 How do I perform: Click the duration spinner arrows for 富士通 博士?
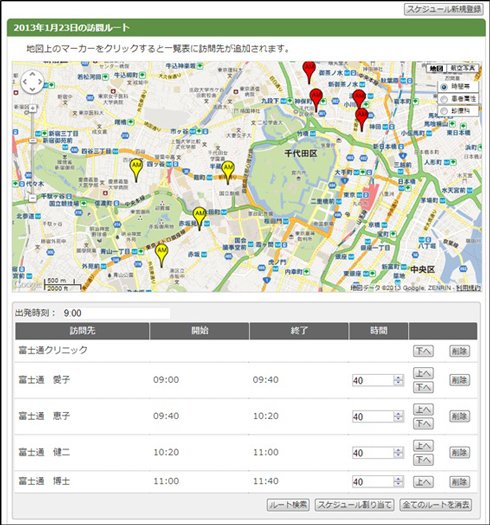(398, 482)
